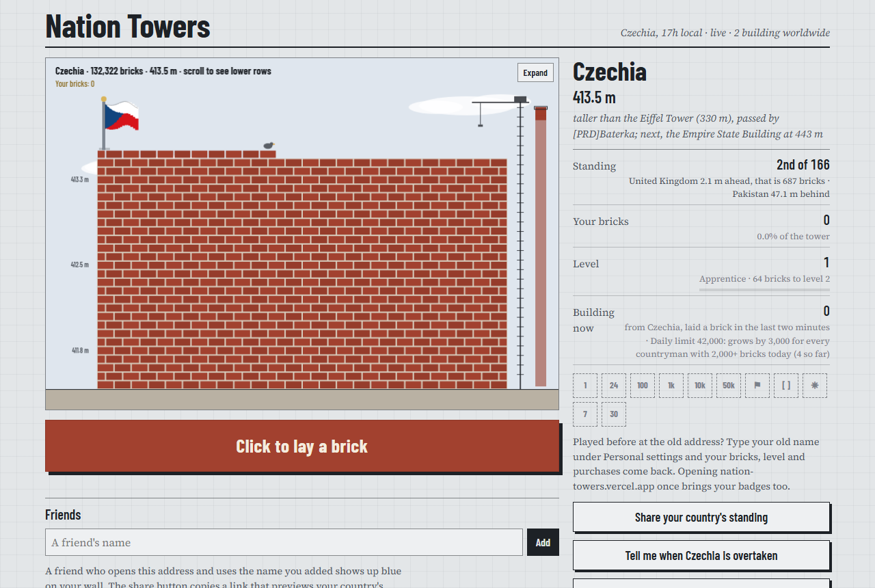The image size is (875, 588).
Task: Click the asterisk star badge
Action: 815,386
